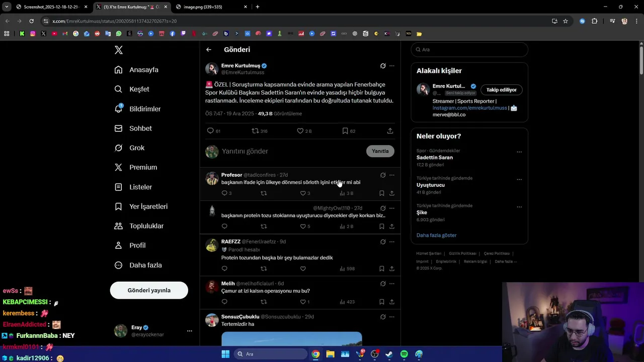The height and width of the screenshot is (362, 644).
Task: Bookmark Profesor's reply
Action: (x=382, y=193)
